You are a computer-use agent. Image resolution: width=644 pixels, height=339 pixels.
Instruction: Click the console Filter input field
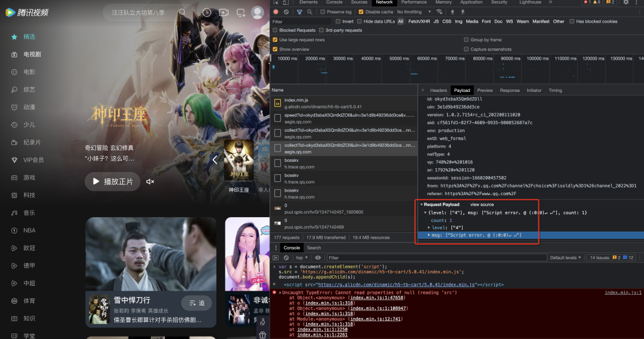pyautogui.click(x=436, y=258)
